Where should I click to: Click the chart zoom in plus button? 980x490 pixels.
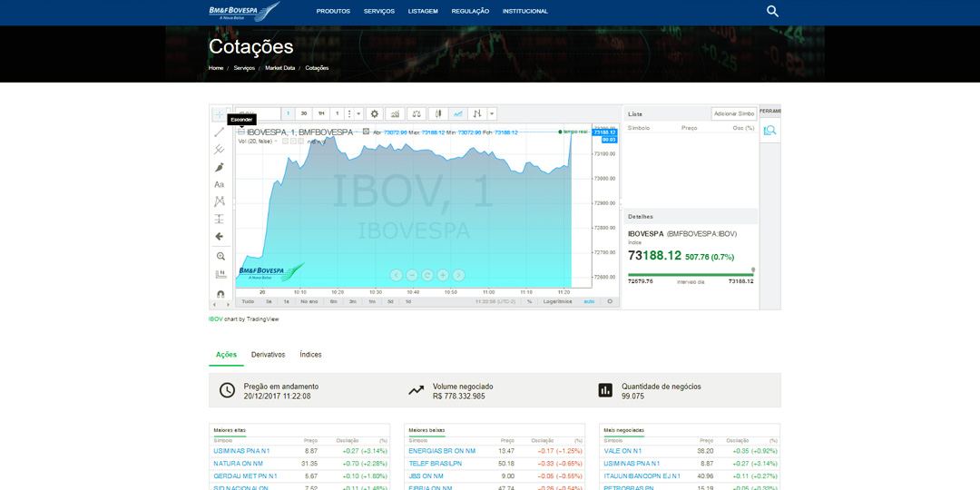[x=443, y=275]
